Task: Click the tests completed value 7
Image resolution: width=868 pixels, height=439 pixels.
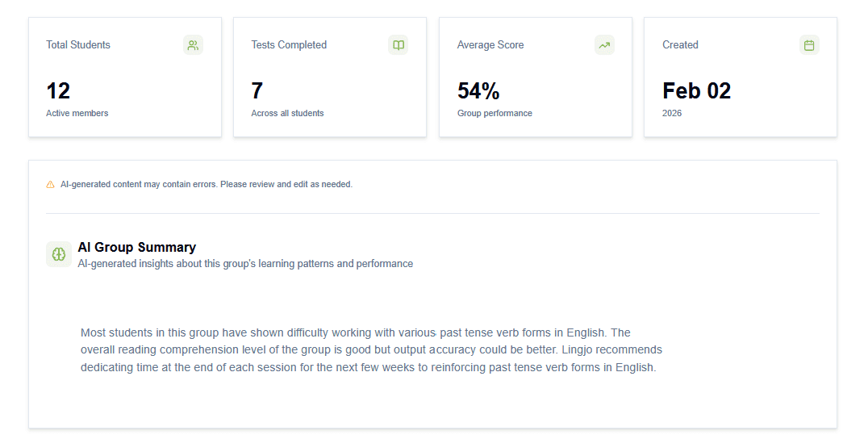Action: click(x=257, y=91)
